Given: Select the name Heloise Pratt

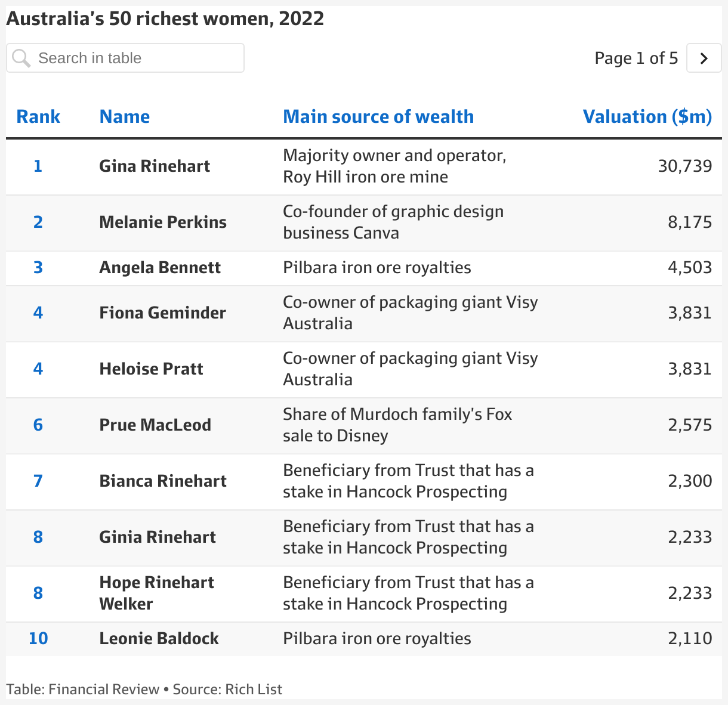Looking at the screenshot, I should coord(151,369).
